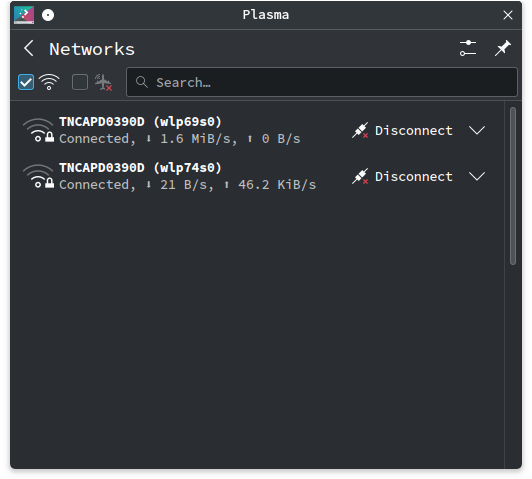Click wlp74s0 network Wi-Fi lock icon

[x=38, y=176]
